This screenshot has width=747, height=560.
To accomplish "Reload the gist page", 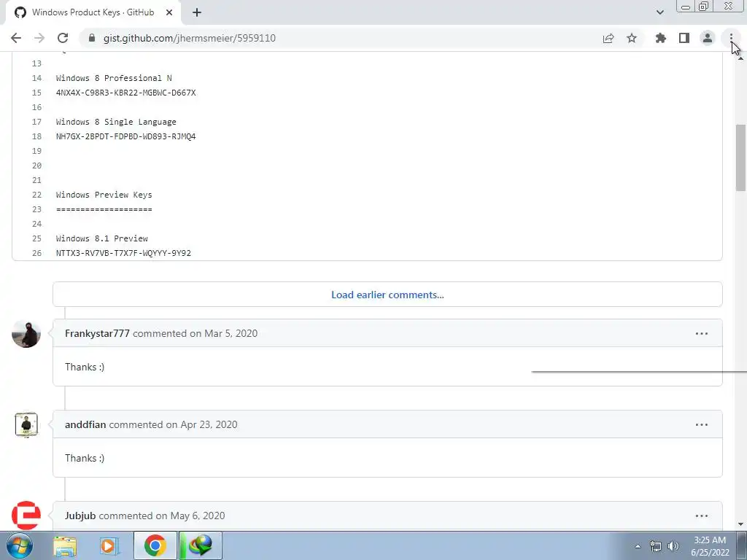I will 63,38.
